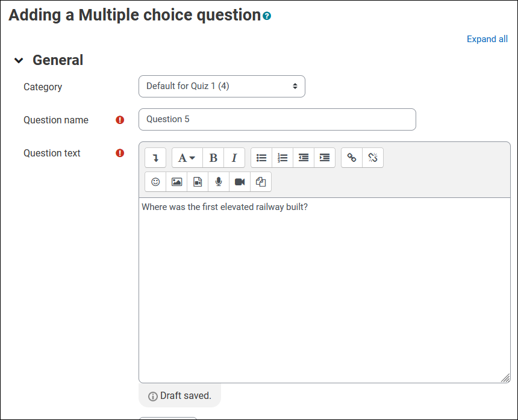Open help for Multiple choice question
Screen dimensions: 518x420
[267, 16]
